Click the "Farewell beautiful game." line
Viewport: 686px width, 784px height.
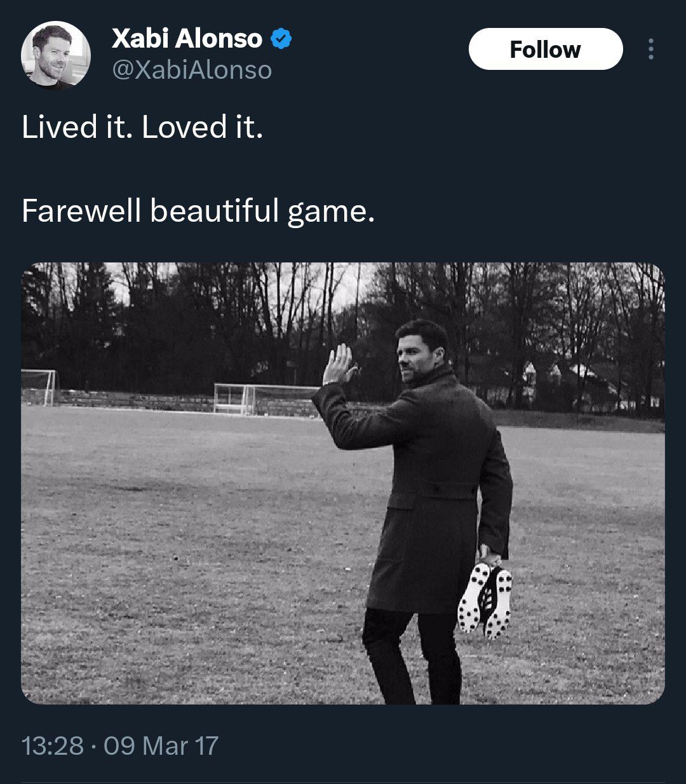pyautogui.click(x=198, y=211)
